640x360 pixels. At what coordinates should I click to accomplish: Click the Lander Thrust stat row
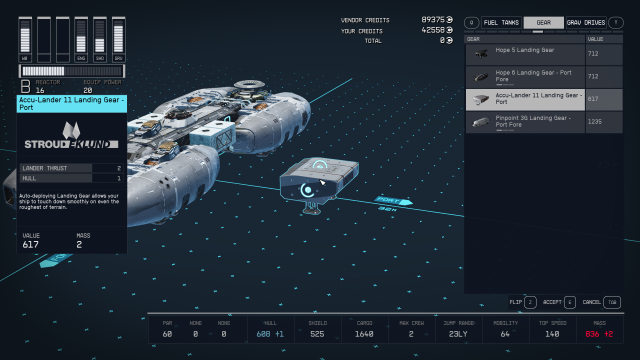tap(71, 168)
